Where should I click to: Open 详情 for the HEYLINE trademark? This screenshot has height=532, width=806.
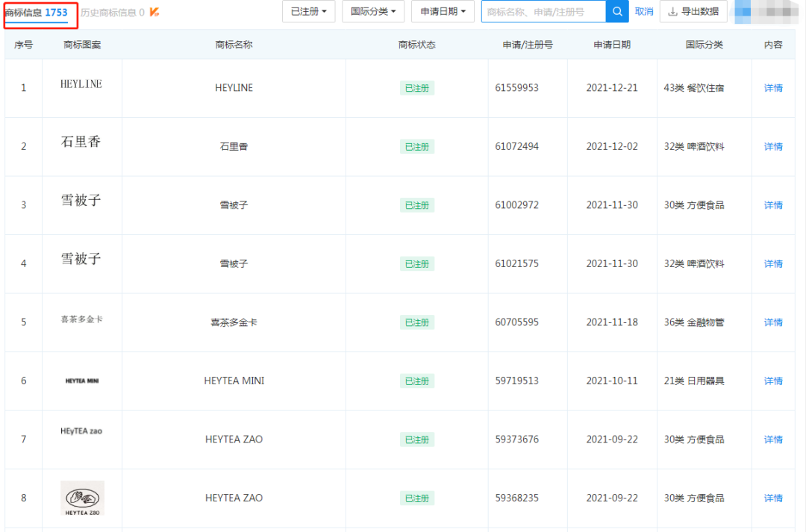pos(773,88)
